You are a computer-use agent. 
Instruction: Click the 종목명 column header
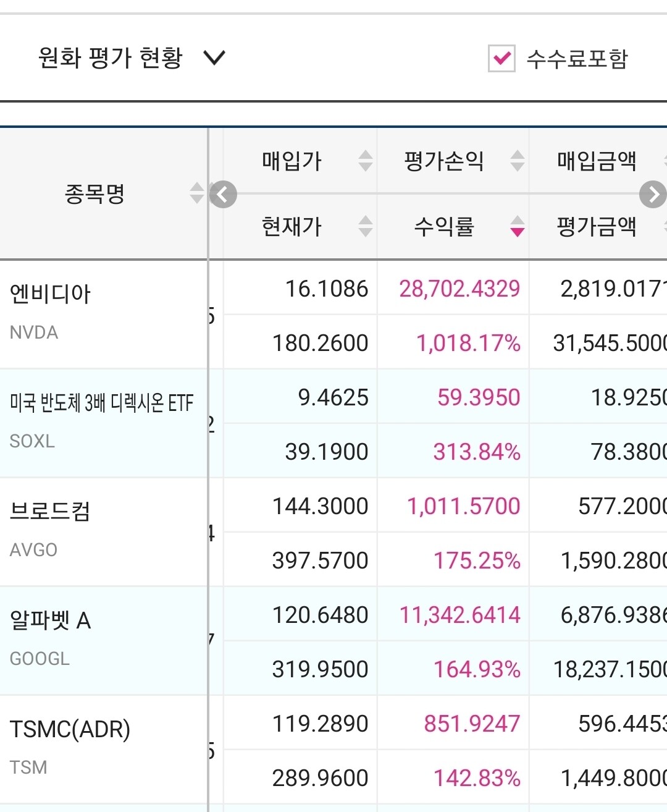(94, 193)
